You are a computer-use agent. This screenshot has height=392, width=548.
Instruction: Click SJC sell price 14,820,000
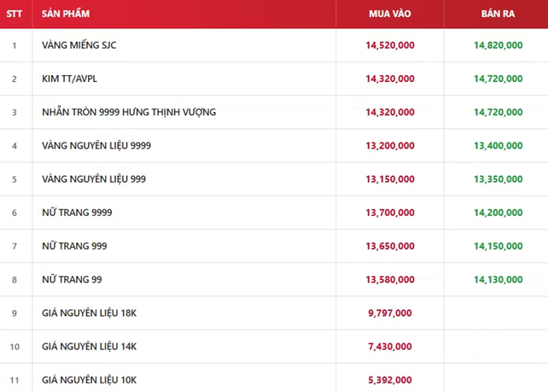(498, 45)
